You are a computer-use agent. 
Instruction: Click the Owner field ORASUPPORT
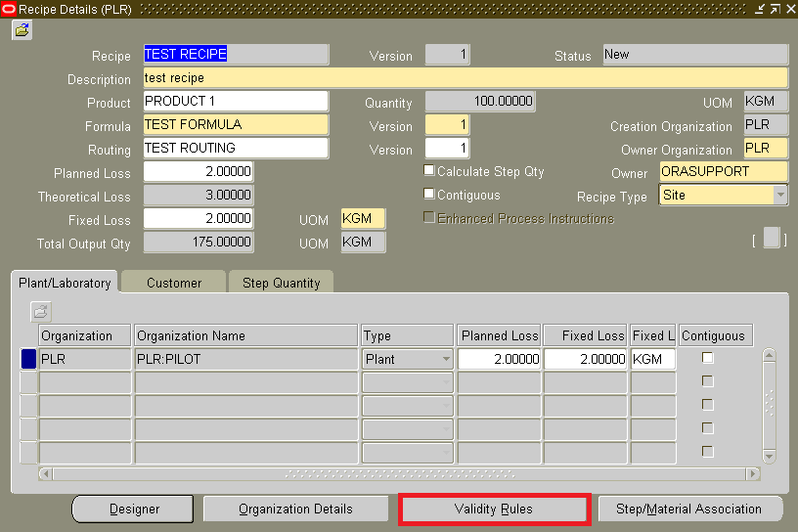[724, 171]
